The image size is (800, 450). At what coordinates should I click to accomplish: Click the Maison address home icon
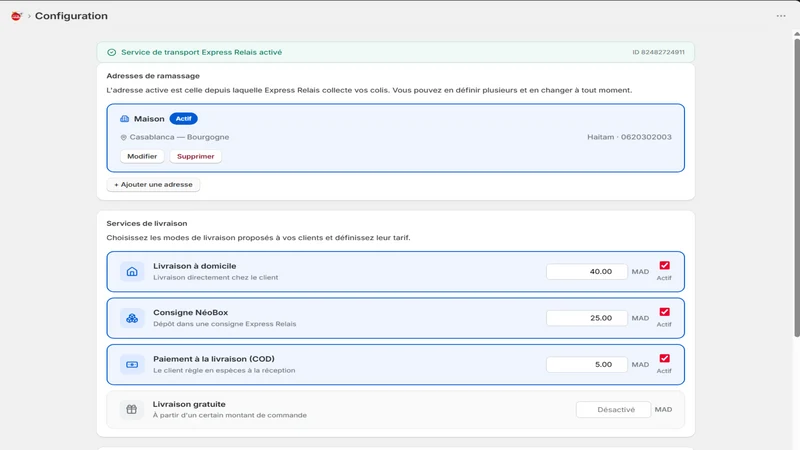(124, 119)
